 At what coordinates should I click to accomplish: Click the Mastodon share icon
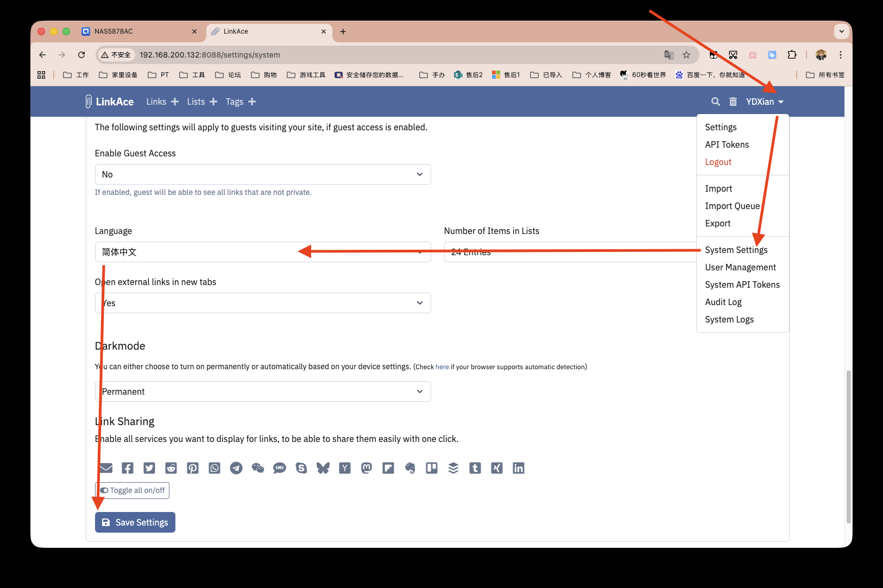[367, 468]
